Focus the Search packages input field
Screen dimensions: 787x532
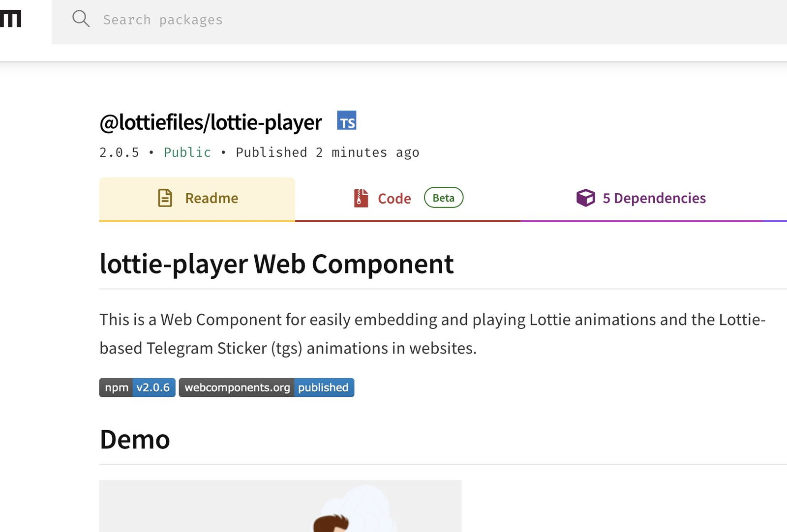click(x=419, y=22)
